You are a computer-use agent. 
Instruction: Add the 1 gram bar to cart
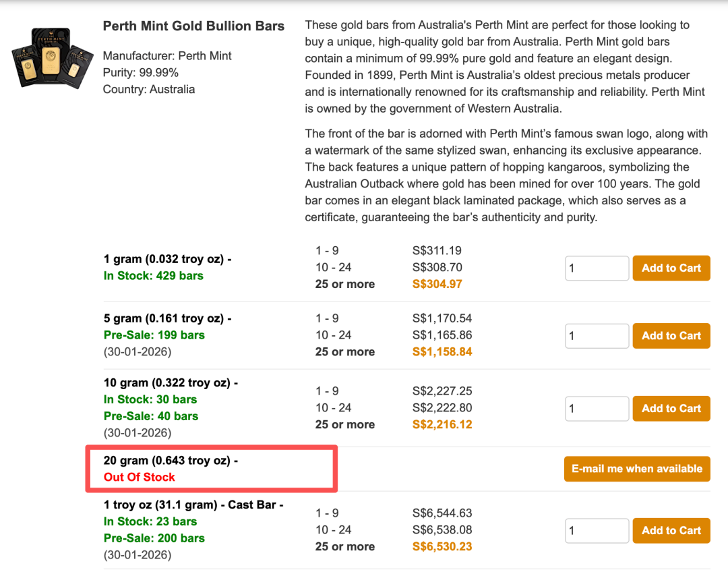pos(671,268)
